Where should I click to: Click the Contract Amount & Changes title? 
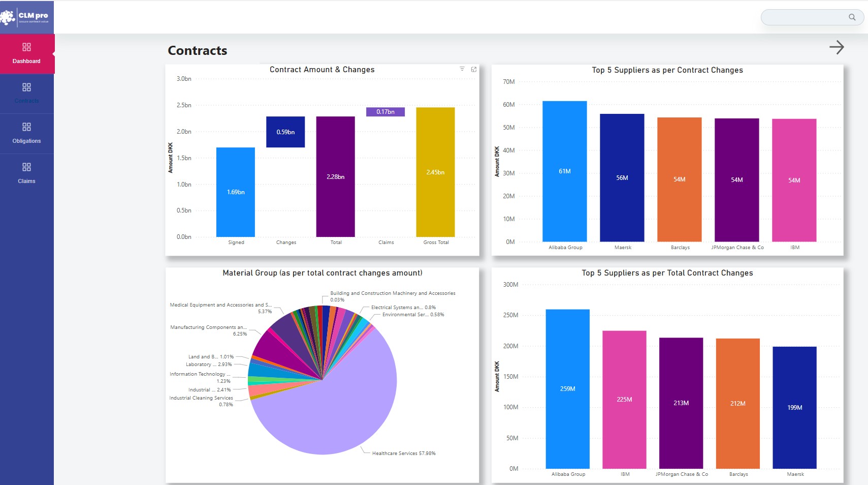coord(322,70)
